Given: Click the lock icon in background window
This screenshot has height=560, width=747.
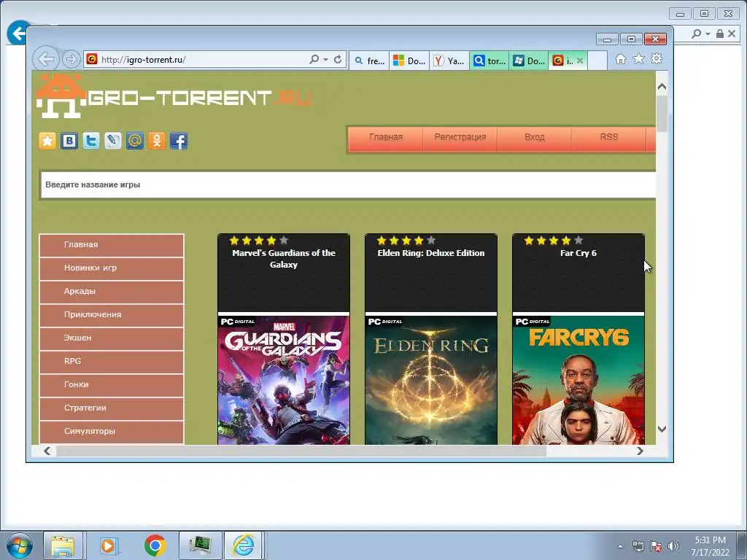Looking at the screenshot, I should [720, 34].
